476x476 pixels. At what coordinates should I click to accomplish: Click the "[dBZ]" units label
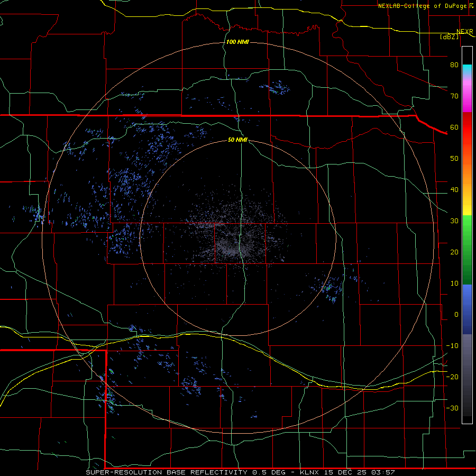click(450, 36)
